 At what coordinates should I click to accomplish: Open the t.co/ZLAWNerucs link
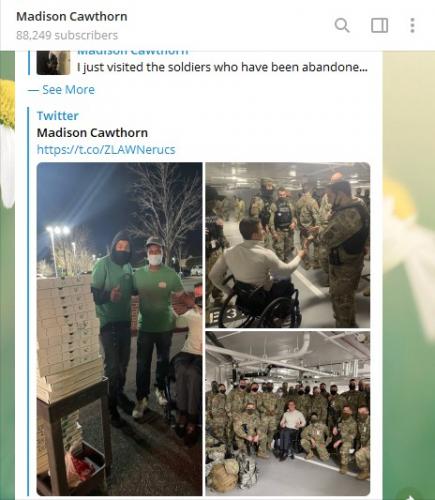tap(106, 149)
